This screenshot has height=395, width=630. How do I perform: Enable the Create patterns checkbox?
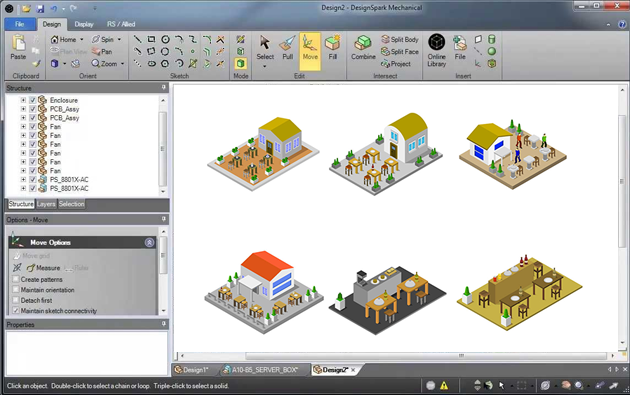pos(16,279)
